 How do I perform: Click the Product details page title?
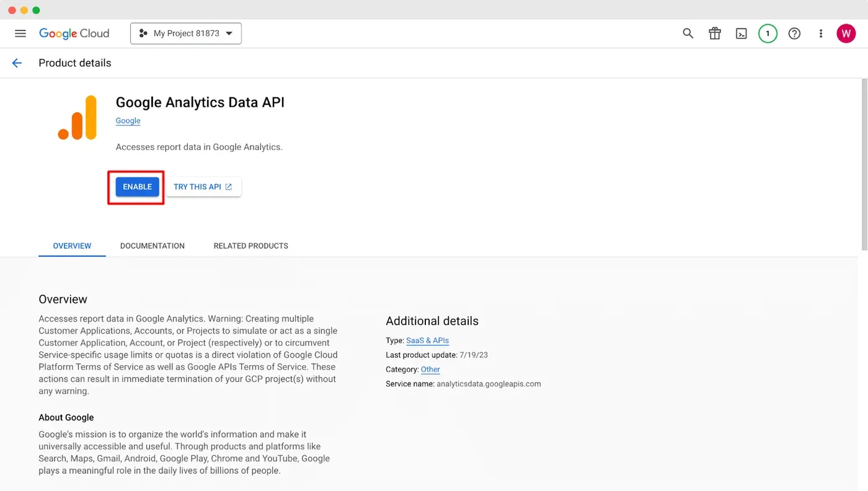(75, 63)
